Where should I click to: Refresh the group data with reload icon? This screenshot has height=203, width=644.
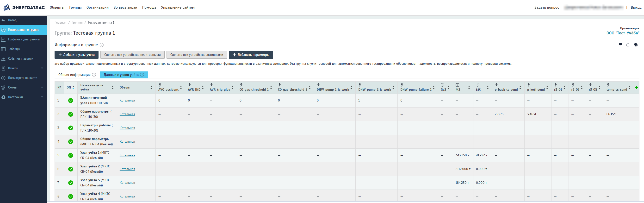(x=628, y=45)
